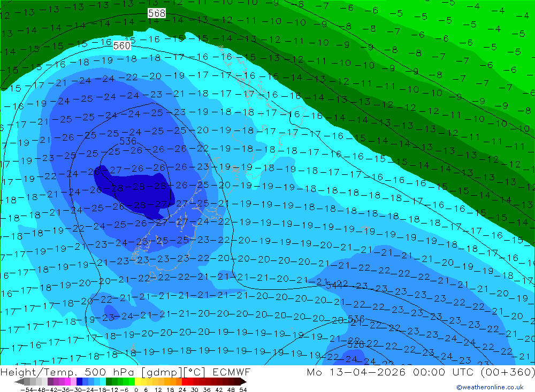Image resolution: width=535 pixels, height=392 pixels.
Task: Pick the yellow swatch above 0
Action: pos(138,381)
